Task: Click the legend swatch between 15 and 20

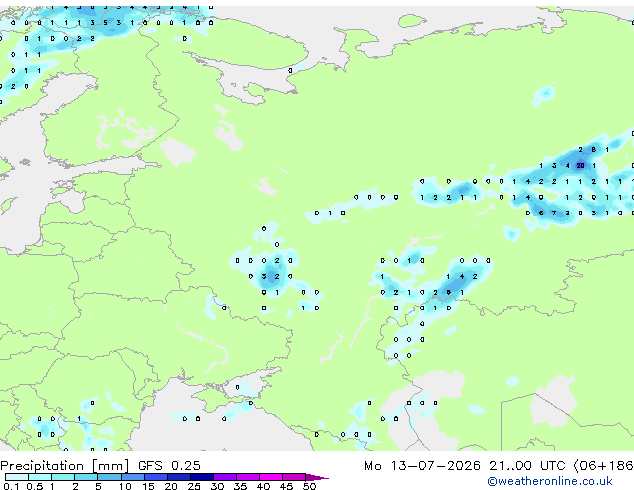Action: coord(155,477)
